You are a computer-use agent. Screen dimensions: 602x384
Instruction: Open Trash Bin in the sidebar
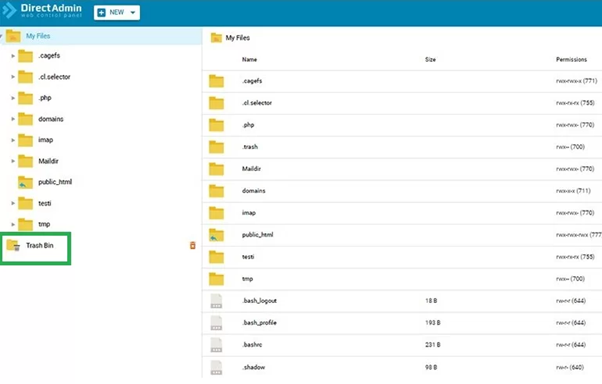coord(40,245)
